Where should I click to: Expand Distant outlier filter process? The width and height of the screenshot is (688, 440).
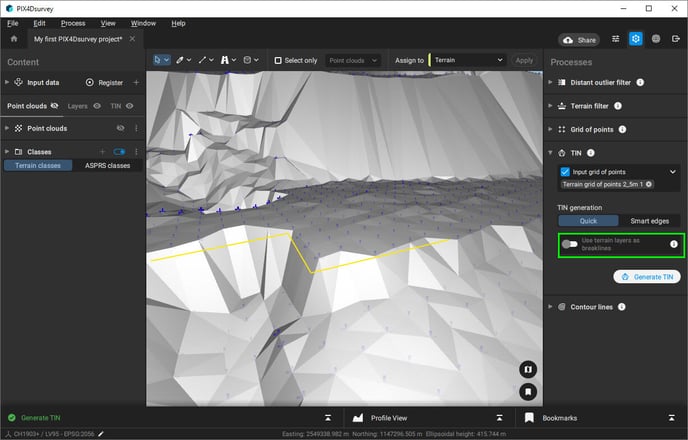[550, 82]
